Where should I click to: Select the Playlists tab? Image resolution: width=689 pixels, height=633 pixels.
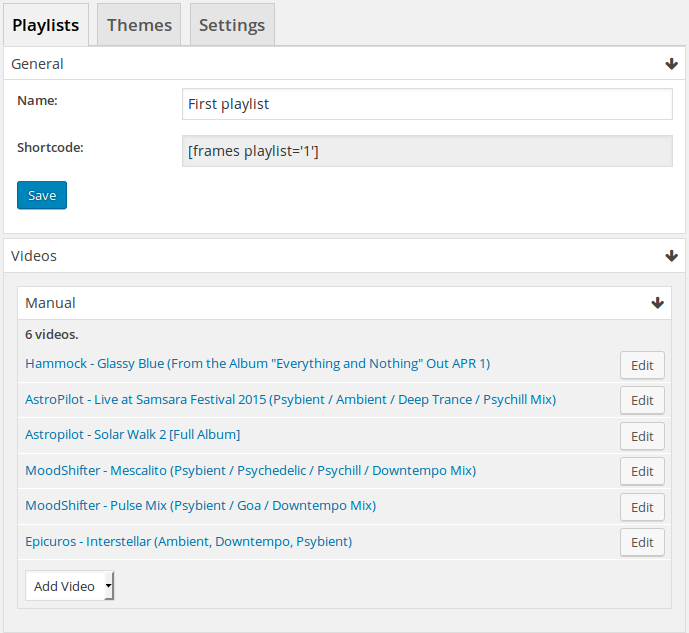tap(46, 25)
